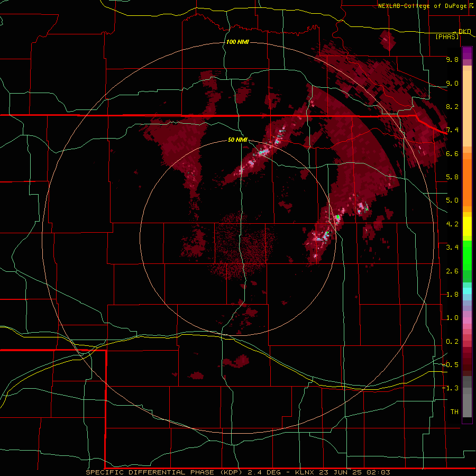Click the 9.8 value on color scale
The width and height of the screenshot is (476, 476).
point(452,59)
